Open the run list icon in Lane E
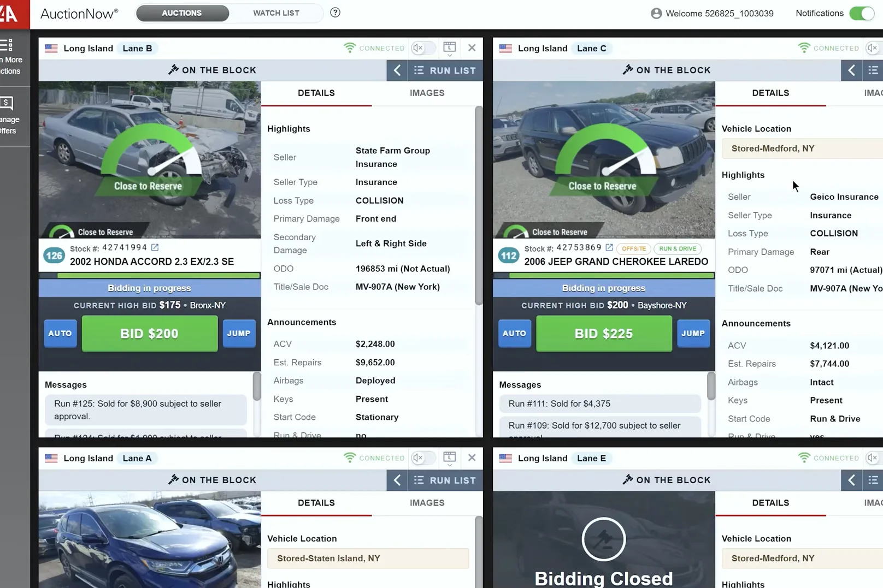Screen dimensions: 883x588 point(873,480)
